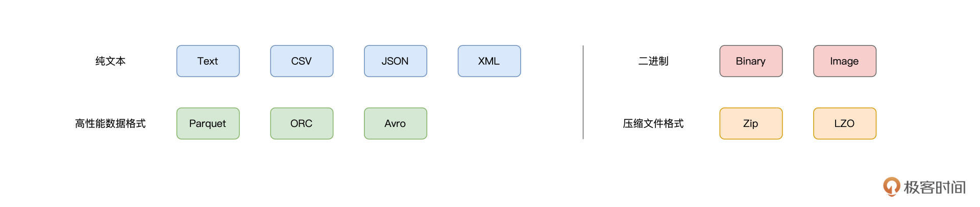Image resolution: width=980 pixels, height=207 pixels.
Task: Select the 压缩文件格式 row label
Action: coord(653,123)
